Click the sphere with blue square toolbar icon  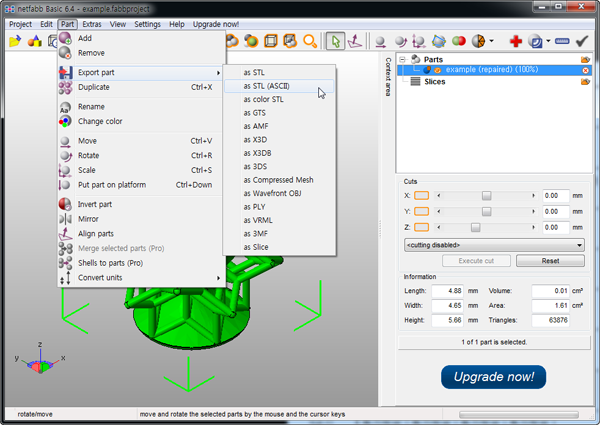[535, 41]
